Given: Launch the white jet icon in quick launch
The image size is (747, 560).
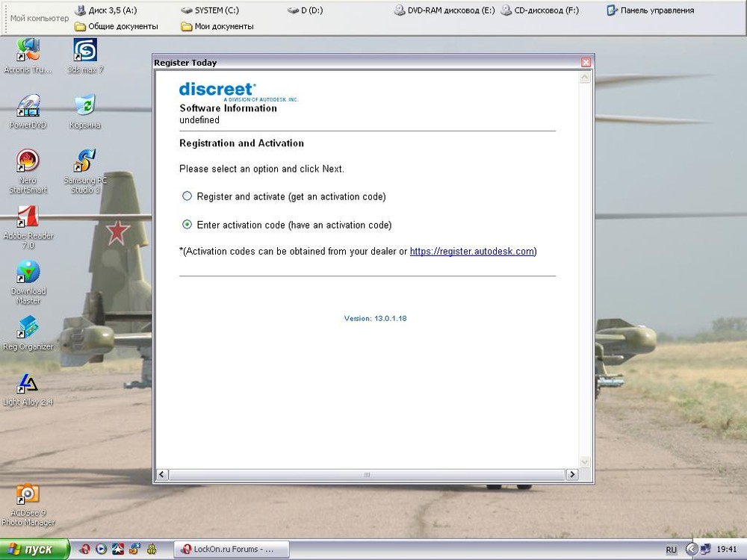Looking at the screenshot, I should (118, 549).
